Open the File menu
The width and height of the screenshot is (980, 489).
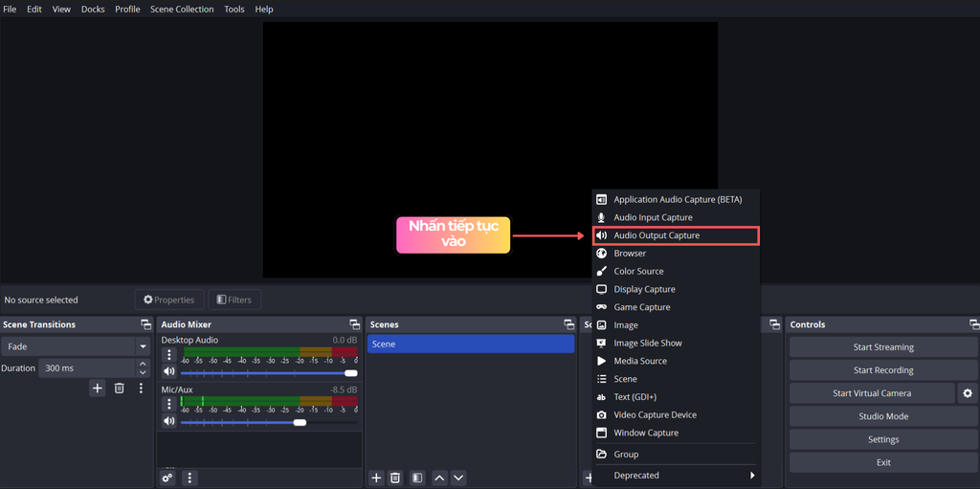tap(10, 9)
